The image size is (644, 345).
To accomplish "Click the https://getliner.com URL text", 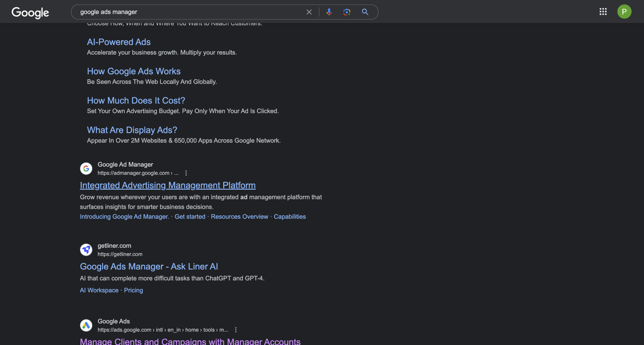I will coord(120,254).
